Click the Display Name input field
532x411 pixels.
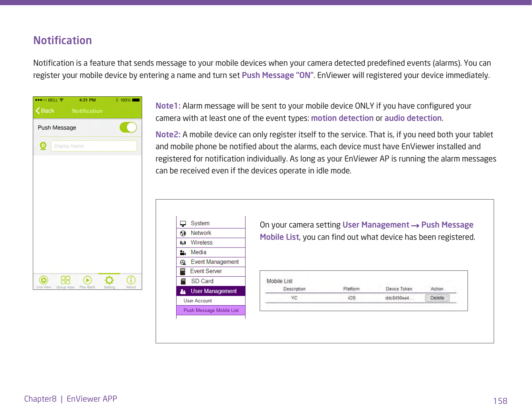point(94,146)
